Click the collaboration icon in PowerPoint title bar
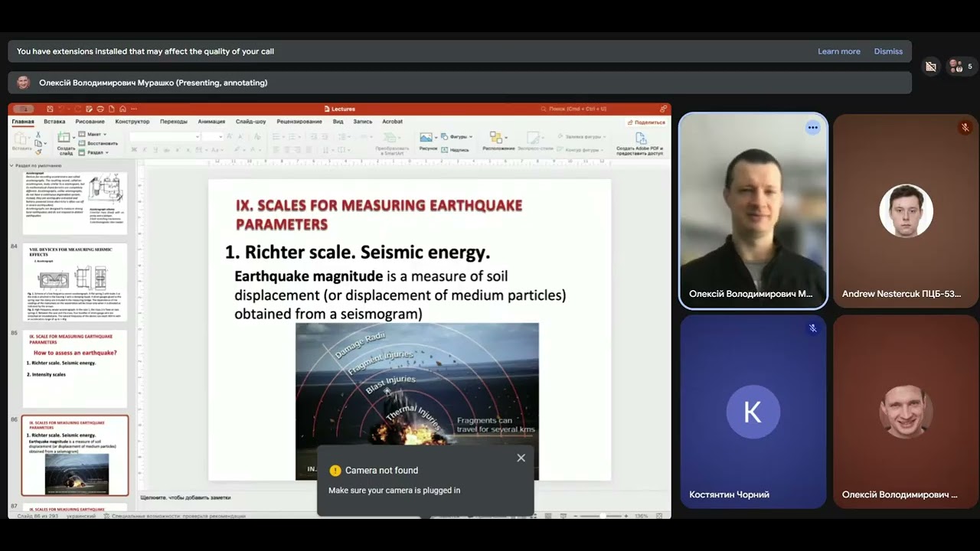Image resolution: width=980 pixels, height=551 pixels. click(x=663, y=109)
